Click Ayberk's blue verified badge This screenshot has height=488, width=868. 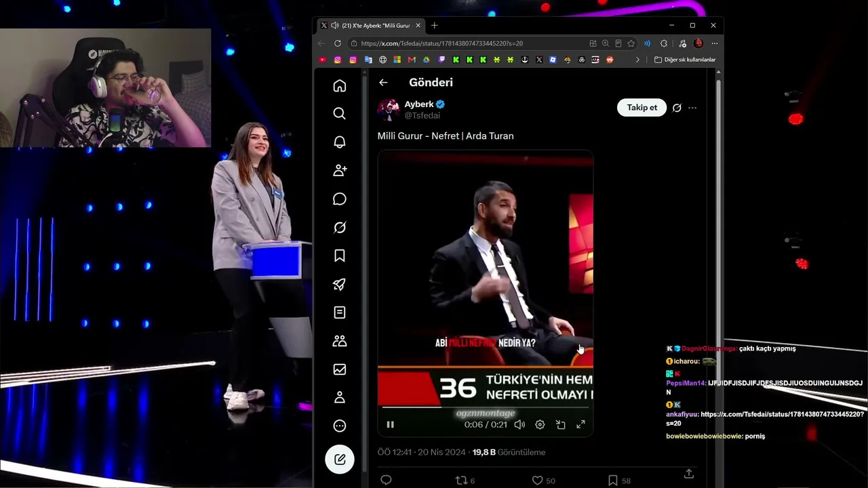coord(440,104)
